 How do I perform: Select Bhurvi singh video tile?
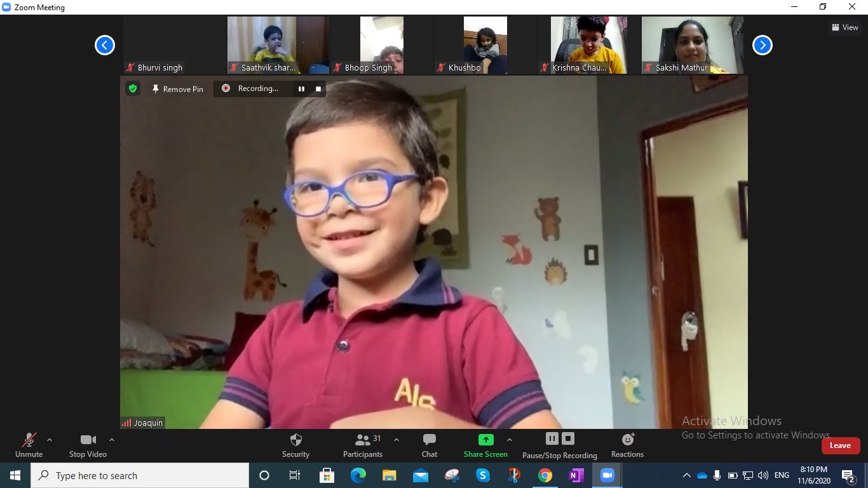(174, 45)
